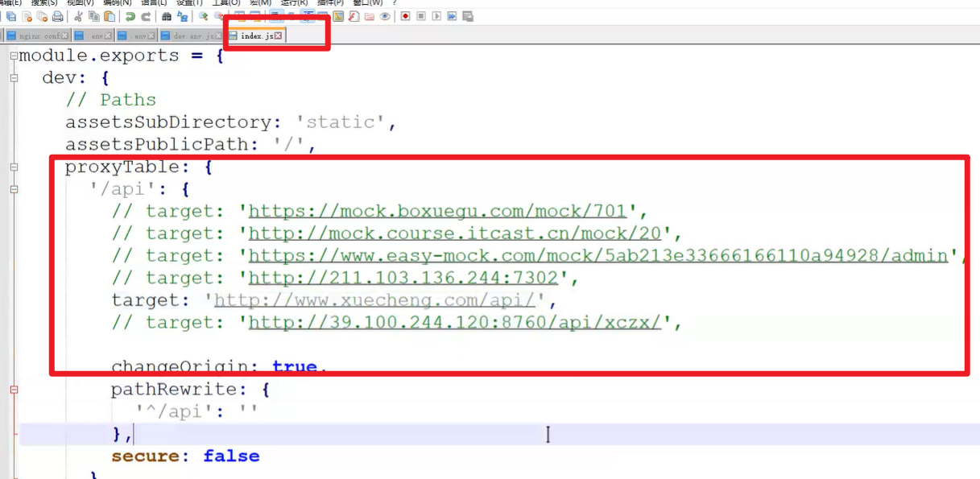Open the mock.boxuegu.com/mock/701 link
Viewport: 980px width, 479px height.
pyautogui.click(x=437, y=211)
